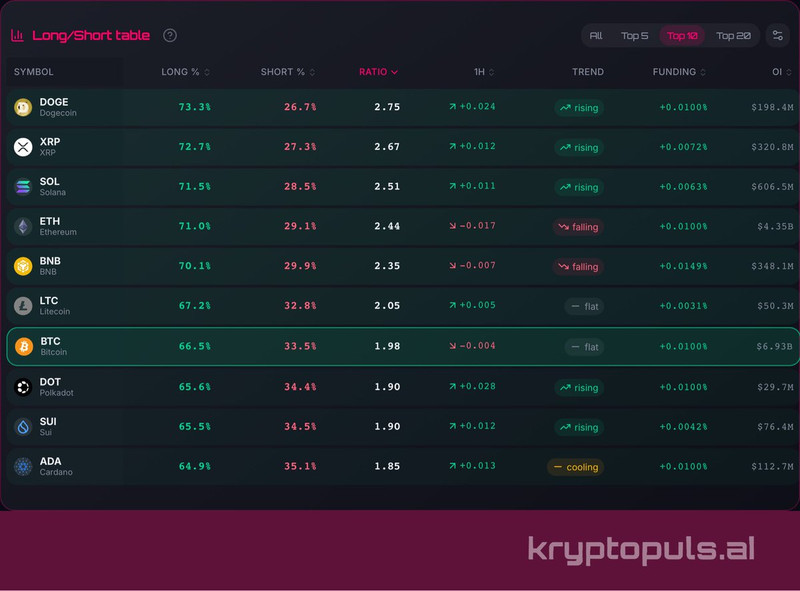Select the ADA Cardano symbol name
This screenshot has width=800, height=591.
click(x=56, y=466)
